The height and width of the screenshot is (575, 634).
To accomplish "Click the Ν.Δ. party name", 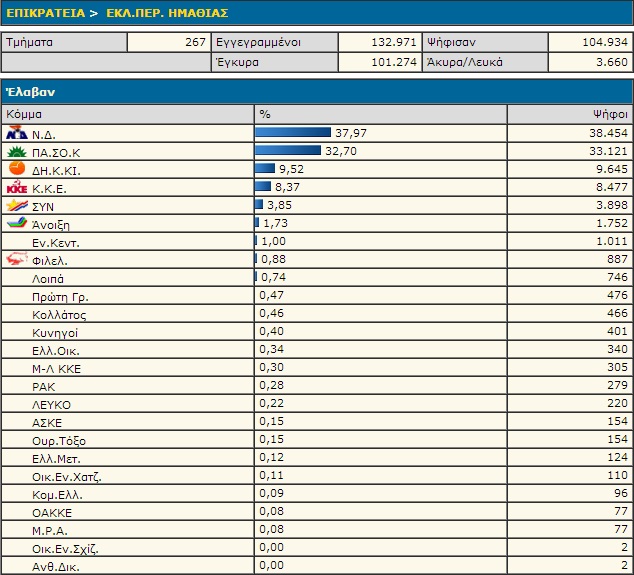I will (x=44, y=135).
